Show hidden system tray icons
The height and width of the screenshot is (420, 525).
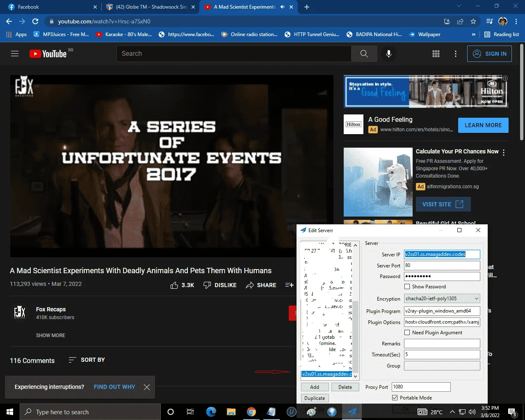pos(452,412)
